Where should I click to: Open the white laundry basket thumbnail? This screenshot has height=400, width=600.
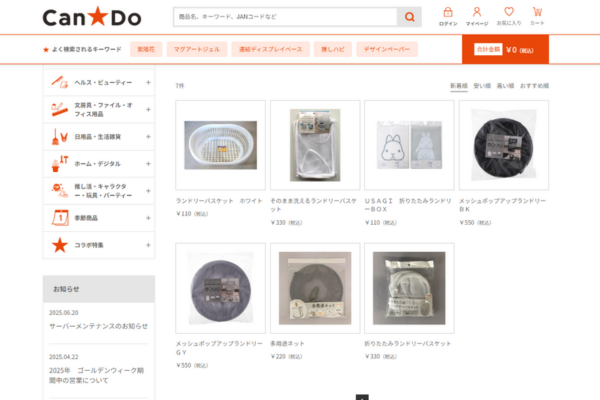220,145
